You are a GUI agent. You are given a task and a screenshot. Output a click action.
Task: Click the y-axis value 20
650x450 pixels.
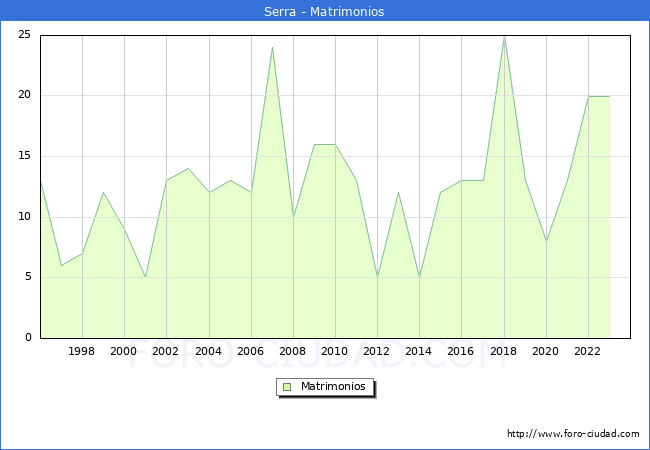[x=24, y=95]
